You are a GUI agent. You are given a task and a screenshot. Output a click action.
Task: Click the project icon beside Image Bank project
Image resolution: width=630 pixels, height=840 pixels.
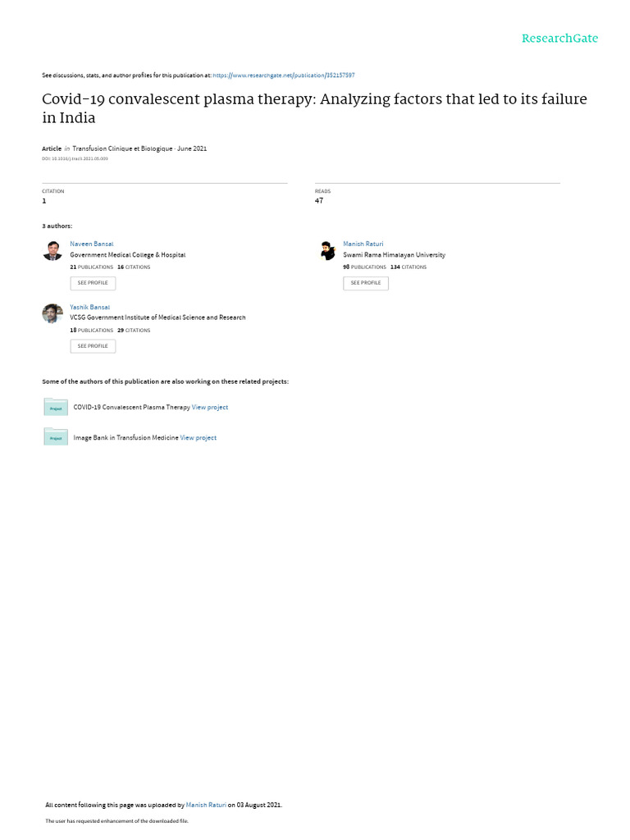point(56,437)
